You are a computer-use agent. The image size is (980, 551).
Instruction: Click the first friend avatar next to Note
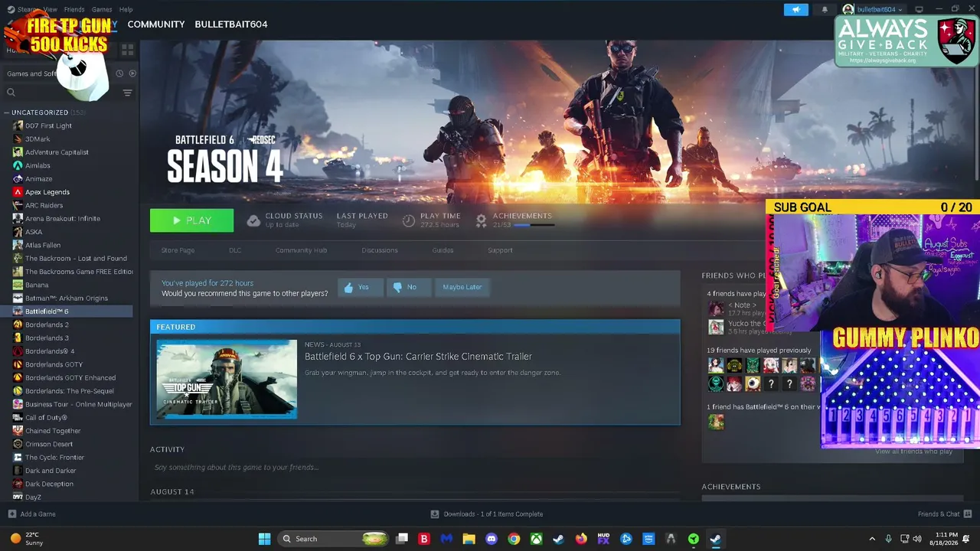[x=716, y=308]
